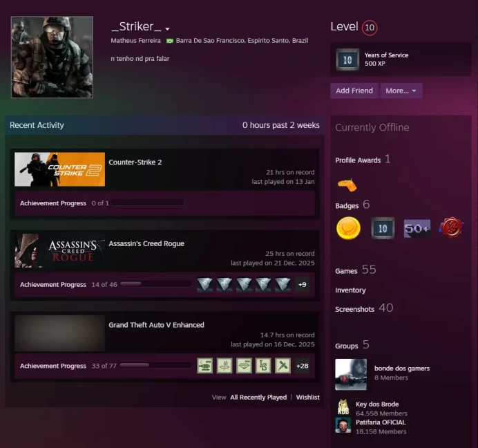Open the bonde dos gamers group link

pos(402,368)
